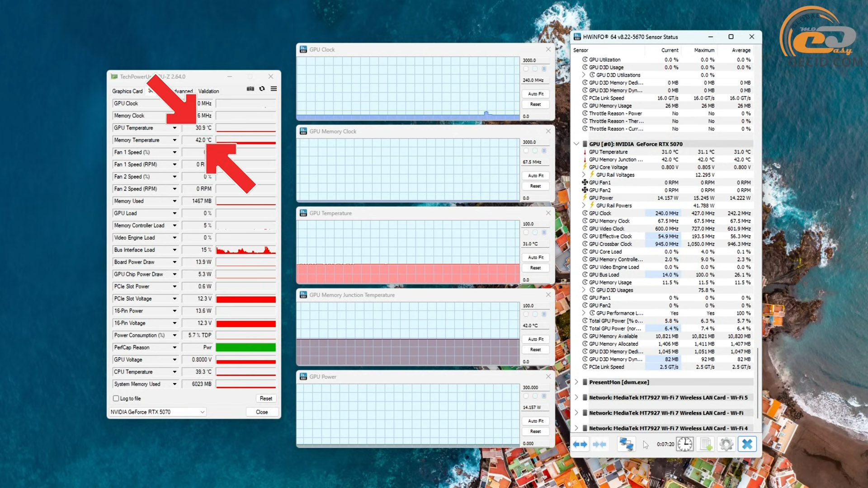
Task: Click the 3000.0 maximum field in GPU Clock graph
Action: click(x=536, y=61)
